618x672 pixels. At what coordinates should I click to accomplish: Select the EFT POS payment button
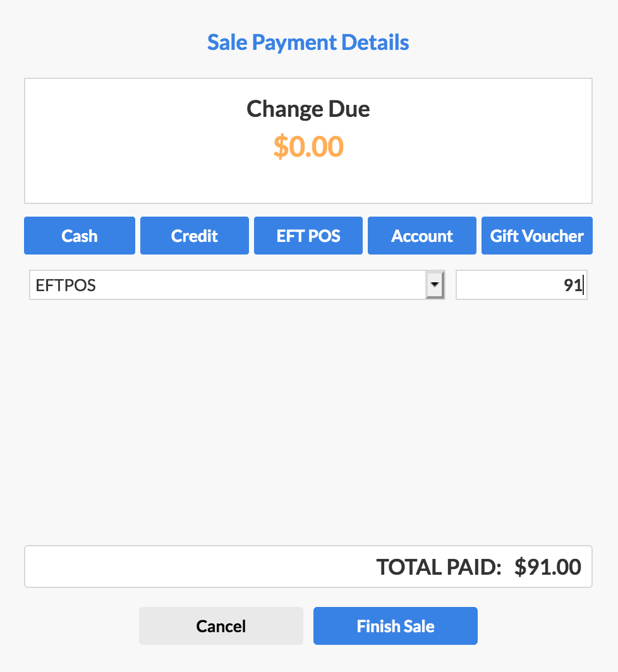[x=308, y=236]
